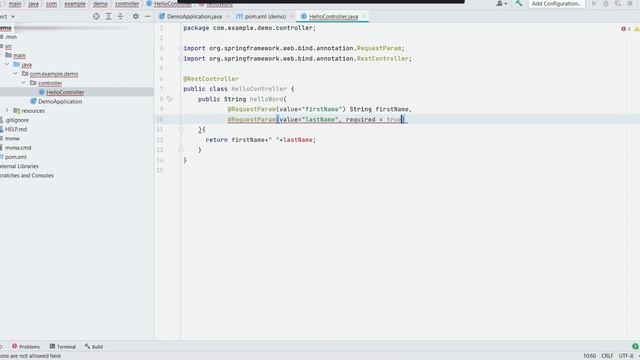Open the user account icon menu
640x360 pixels.
501,4
